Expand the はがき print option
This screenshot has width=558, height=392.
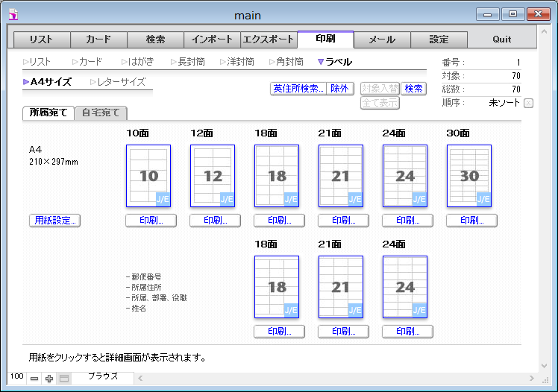click(x=137, y=62)
